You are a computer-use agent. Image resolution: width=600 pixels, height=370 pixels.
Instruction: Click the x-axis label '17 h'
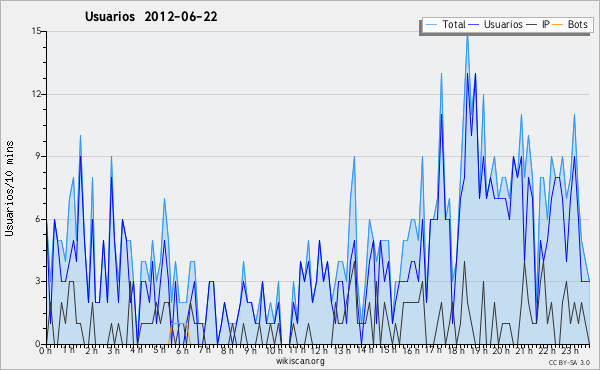(433, 350)
